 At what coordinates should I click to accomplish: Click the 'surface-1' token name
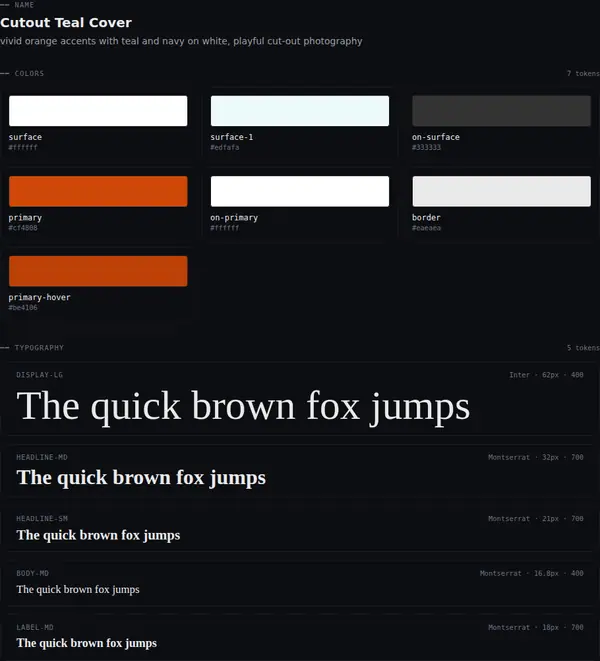[x=231, y=137]
